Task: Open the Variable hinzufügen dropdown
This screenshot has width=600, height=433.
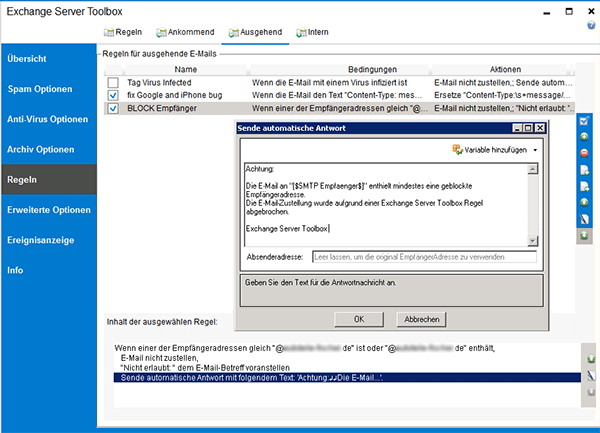Action: (x=495, y=150)
